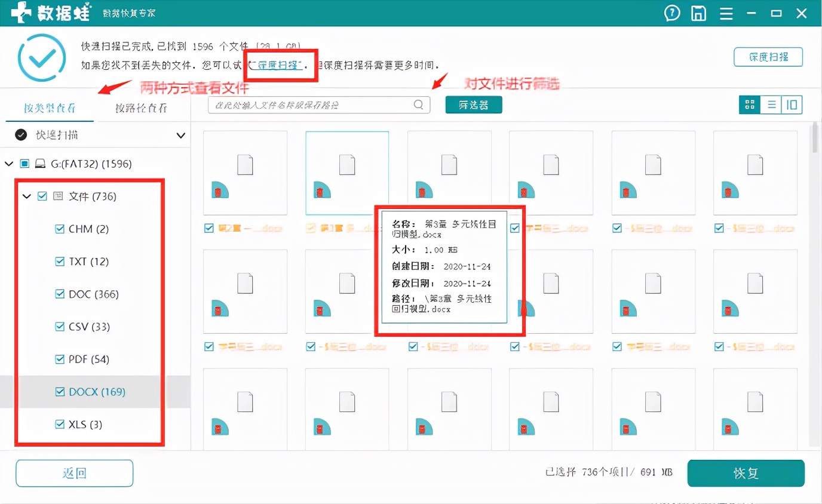The image size is (822, 504).
Task: Open the hamburger menu in the title bar
Action: click(725, 13)
